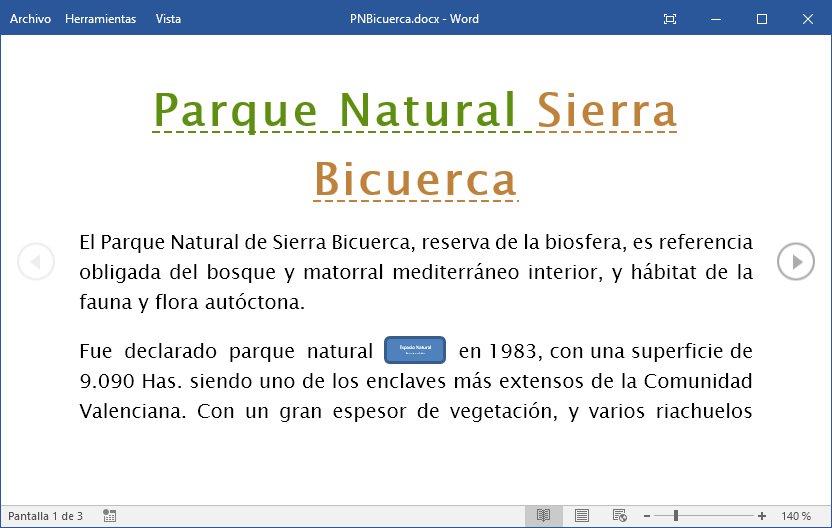Select the embedded Espacio Natural object
Screen dimensions: 832x528
tap(415, 350)
